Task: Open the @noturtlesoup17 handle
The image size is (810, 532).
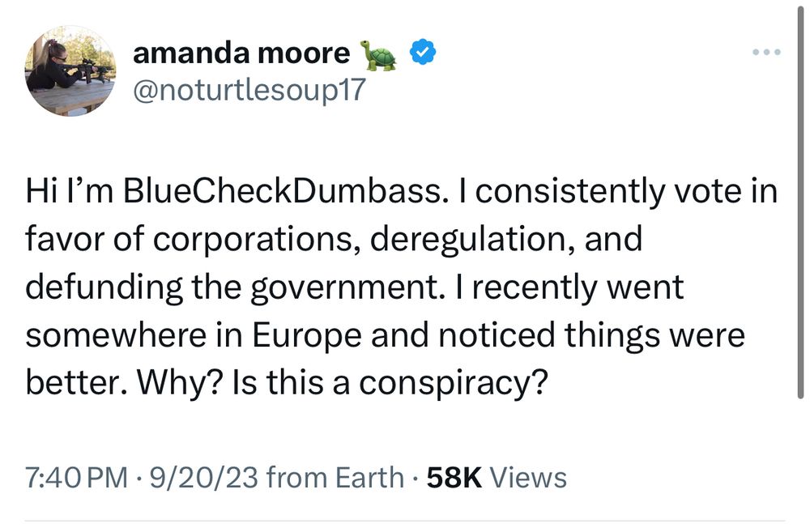Action: pos(249,89)
